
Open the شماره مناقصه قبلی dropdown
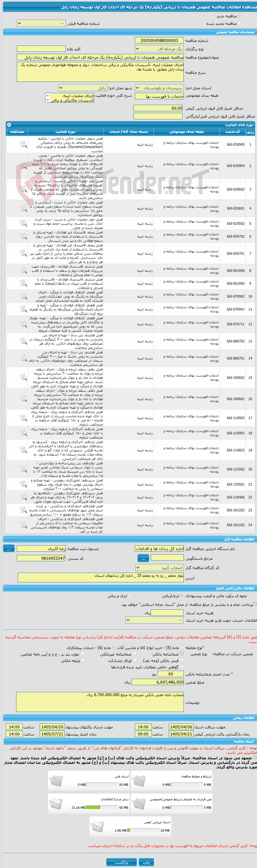click(41, 23)
